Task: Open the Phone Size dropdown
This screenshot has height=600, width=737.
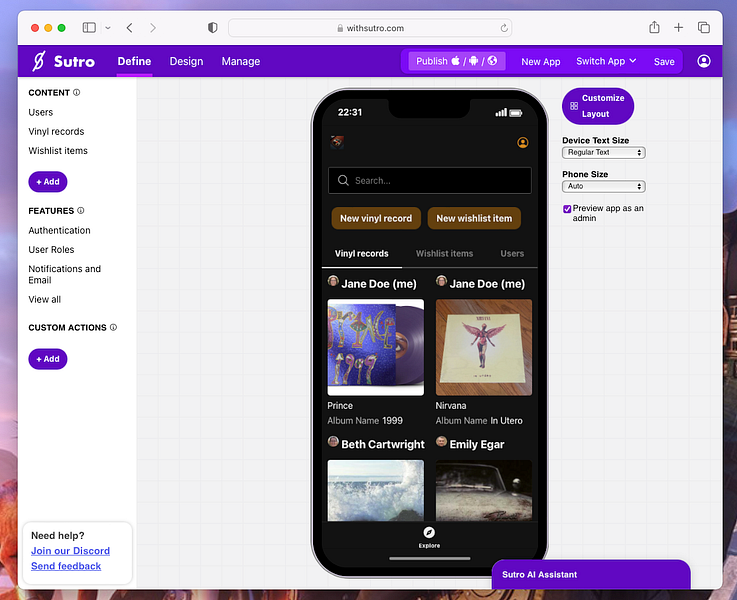Action: coord(604,187)
